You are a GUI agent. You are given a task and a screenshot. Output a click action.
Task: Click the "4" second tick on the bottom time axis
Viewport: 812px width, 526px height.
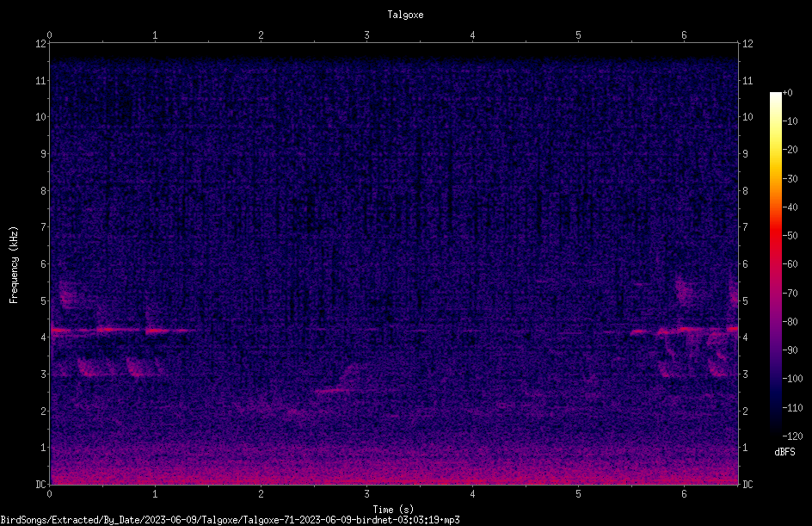click(x=472, y=494)
